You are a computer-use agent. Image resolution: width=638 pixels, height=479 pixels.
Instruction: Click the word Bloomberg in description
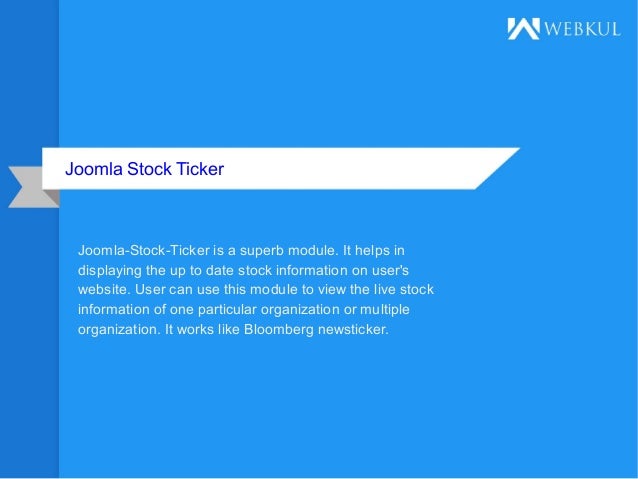pos(279,329)
